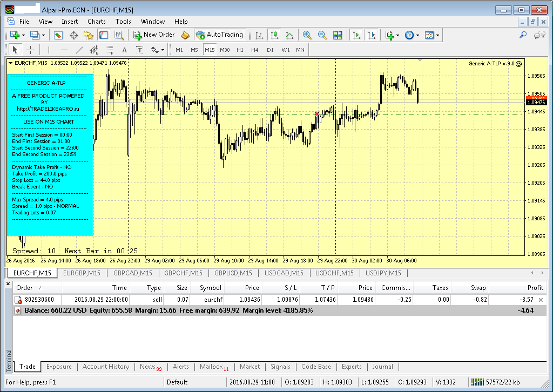This screenshot has width=553, height=392.
Task: Open the File menu
Action: click(24, 22)
